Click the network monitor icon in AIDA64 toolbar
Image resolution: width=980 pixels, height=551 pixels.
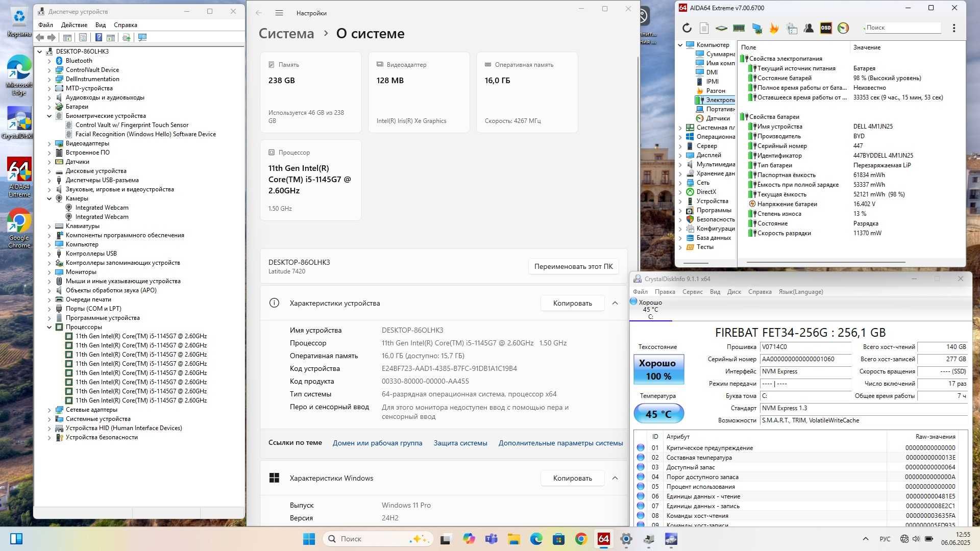point(757,28)
